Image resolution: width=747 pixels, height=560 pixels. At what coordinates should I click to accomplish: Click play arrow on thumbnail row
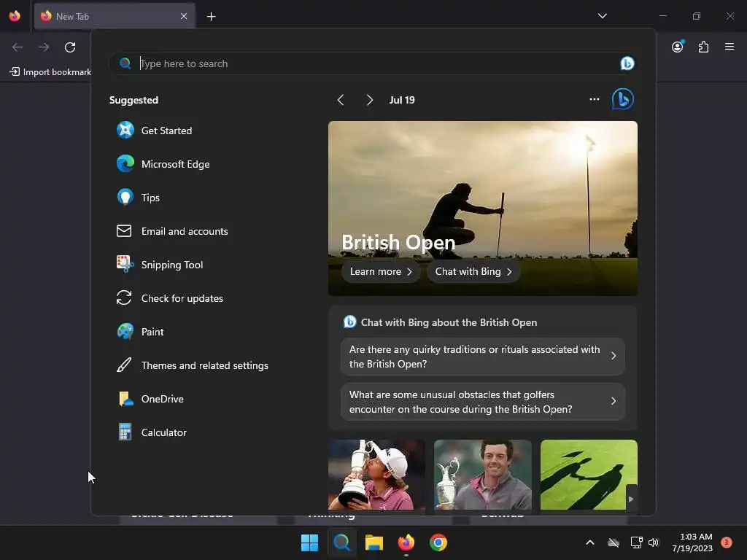click(631, 499)
